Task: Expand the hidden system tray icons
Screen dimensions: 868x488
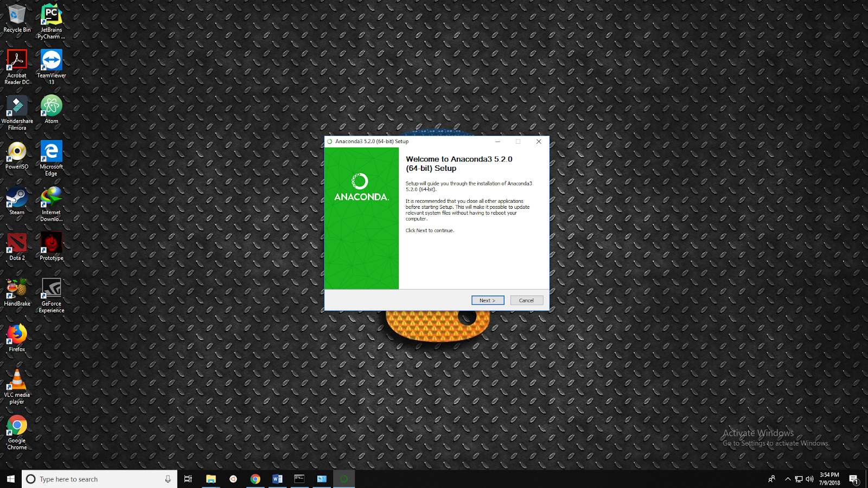Action: [788, 479]
